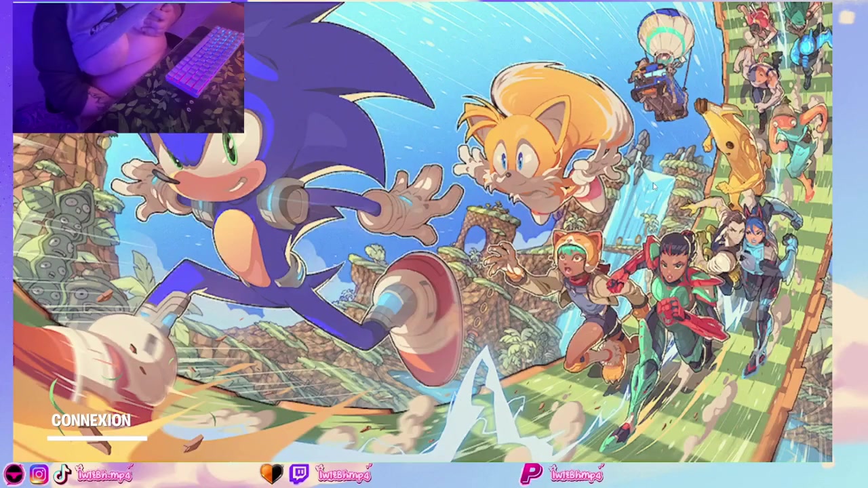The image size is (868, 488).
Task: Click the CONNEXION loading text
Action: pos(91,421)
